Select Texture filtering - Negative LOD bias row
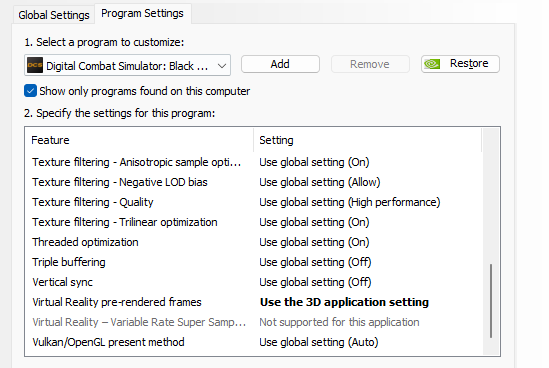549x368 pixels. pos(254,182)
